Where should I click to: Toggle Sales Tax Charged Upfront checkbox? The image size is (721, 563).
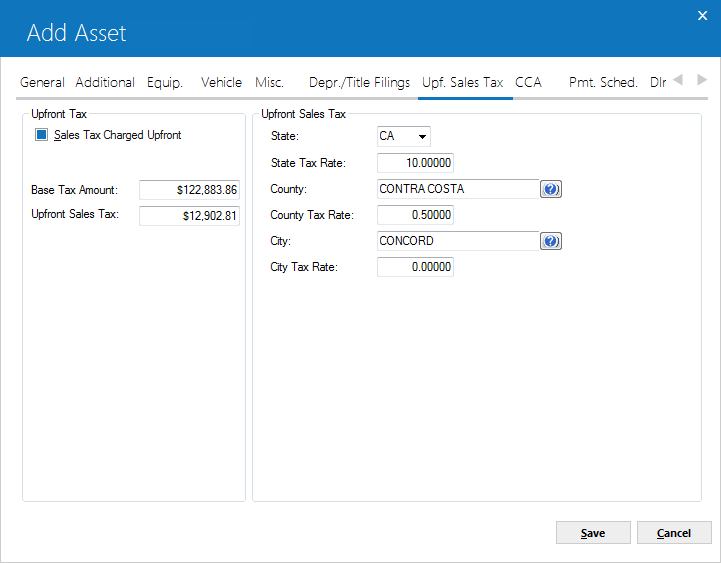click(x=41, y=135)
